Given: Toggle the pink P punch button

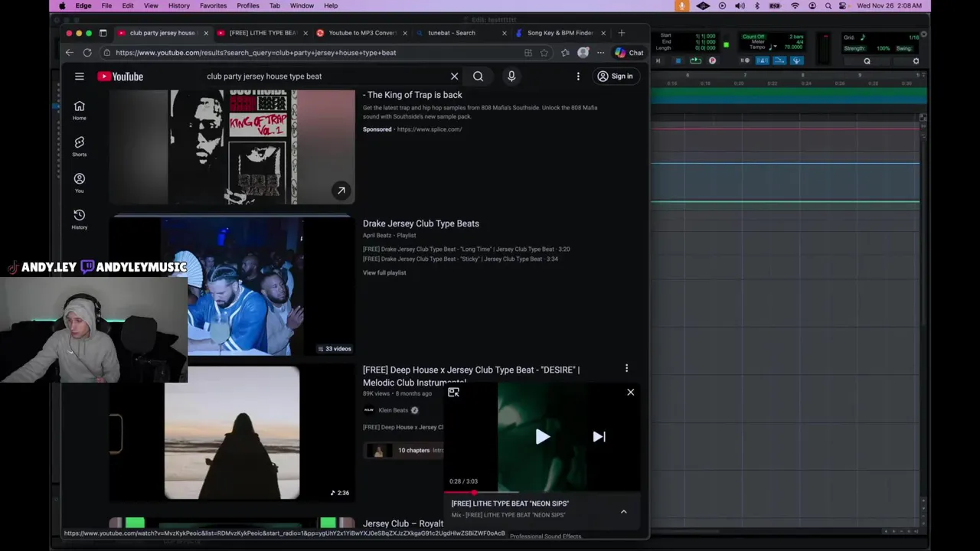Looking at the screenshot, I should 712,60.
